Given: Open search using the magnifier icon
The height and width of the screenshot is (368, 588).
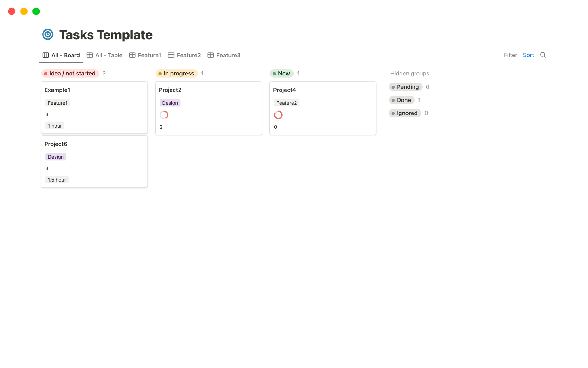Looking at the screenshot, I should pos(543,55).
